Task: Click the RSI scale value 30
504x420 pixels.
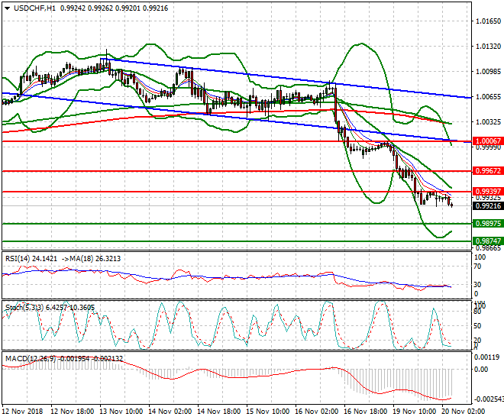Action: [x=477, y=285]
